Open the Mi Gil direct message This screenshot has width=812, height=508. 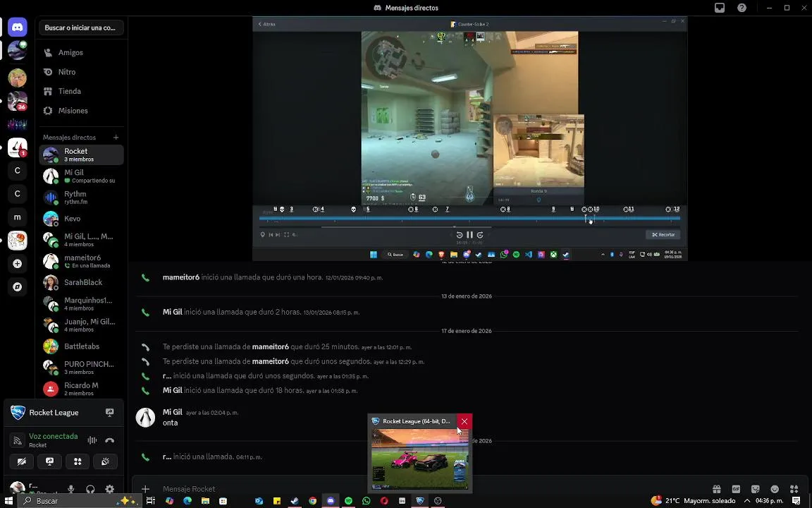[x=81, y=176]
